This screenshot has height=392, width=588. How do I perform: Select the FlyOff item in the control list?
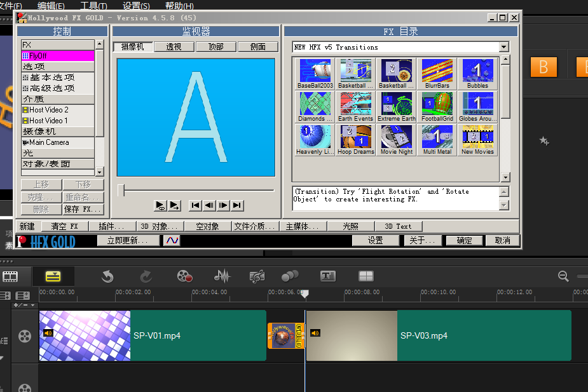coord(58,56)
